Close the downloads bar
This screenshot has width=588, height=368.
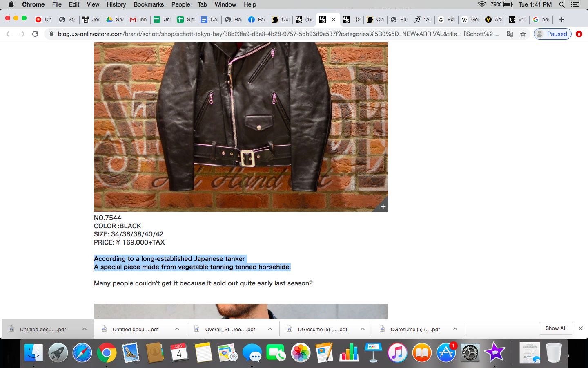581,328
